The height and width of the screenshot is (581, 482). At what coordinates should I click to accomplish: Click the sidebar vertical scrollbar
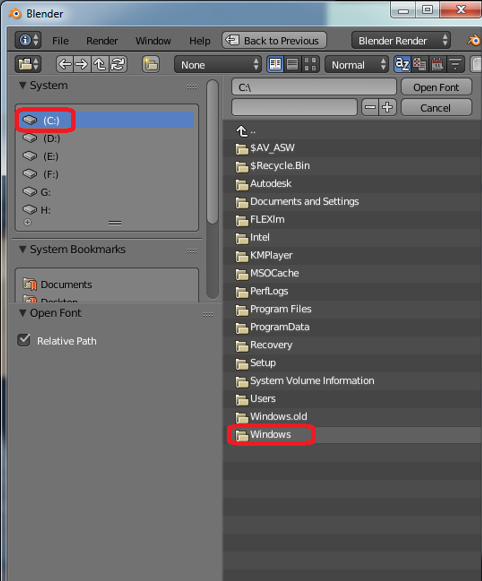pos(212,152)
